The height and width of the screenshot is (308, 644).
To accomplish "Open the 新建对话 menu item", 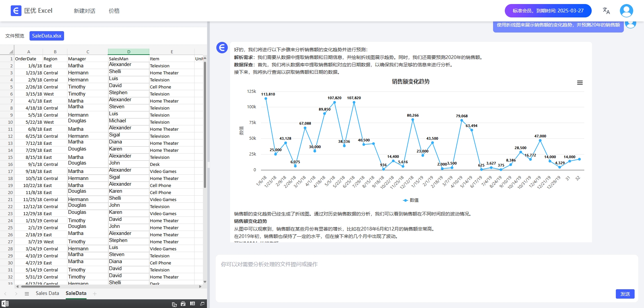I will tap(85, 11).
